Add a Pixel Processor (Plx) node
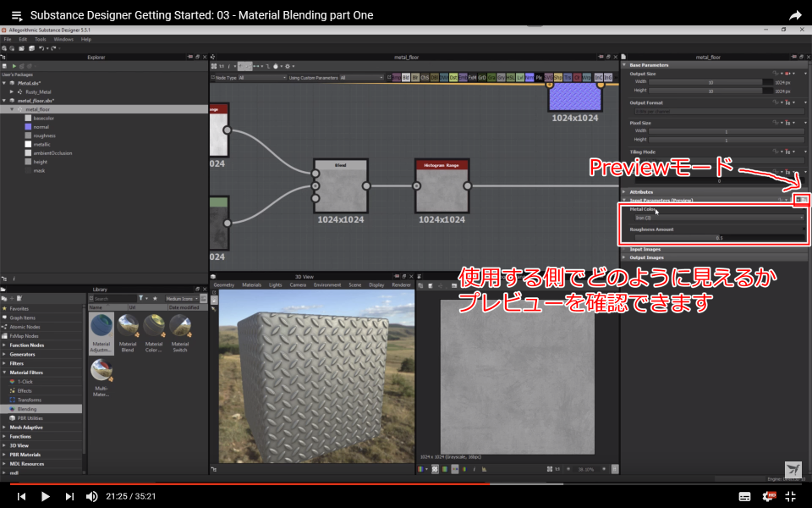 539,78
